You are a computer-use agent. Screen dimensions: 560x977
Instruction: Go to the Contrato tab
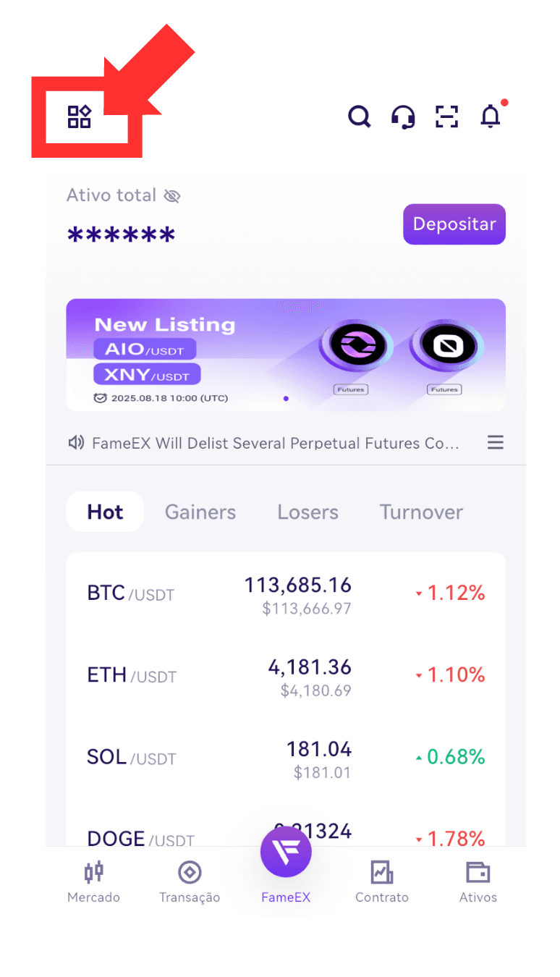coord(382,881)
